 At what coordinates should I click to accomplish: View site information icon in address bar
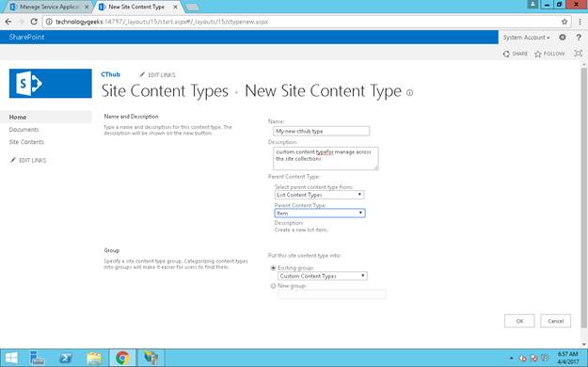[49, 22]
